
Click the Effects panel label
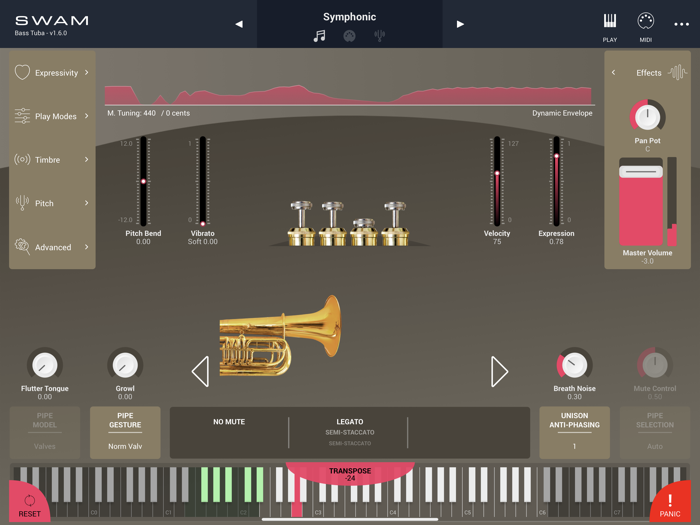648,73
